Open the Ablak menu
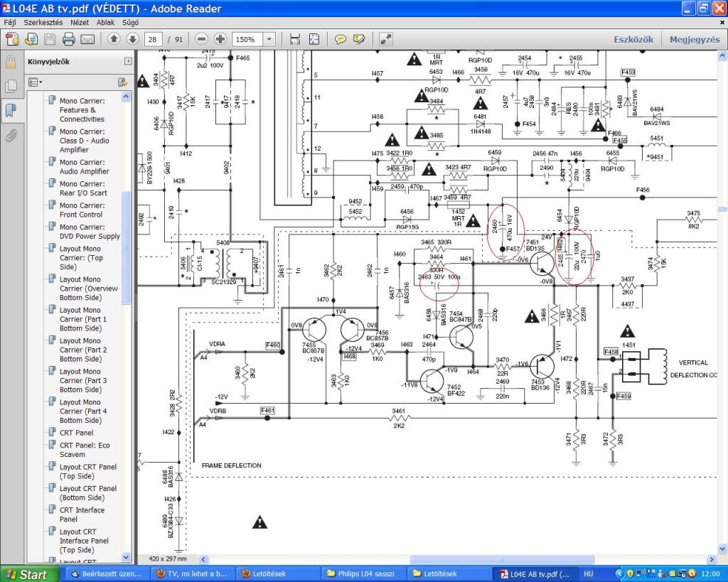The image size is (728, 582). [105, 22]
